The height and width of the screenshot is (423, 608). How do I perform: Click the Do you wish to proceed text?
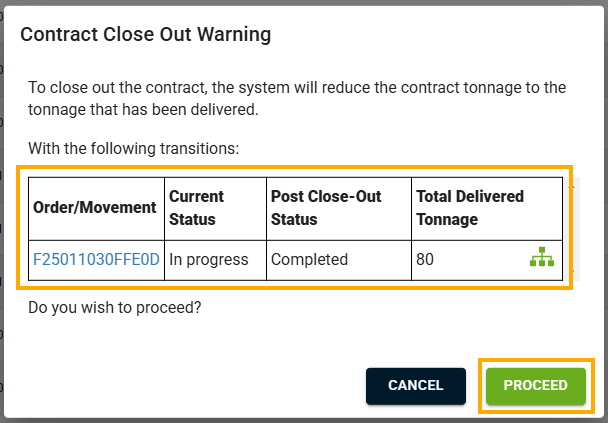[115, 307]
